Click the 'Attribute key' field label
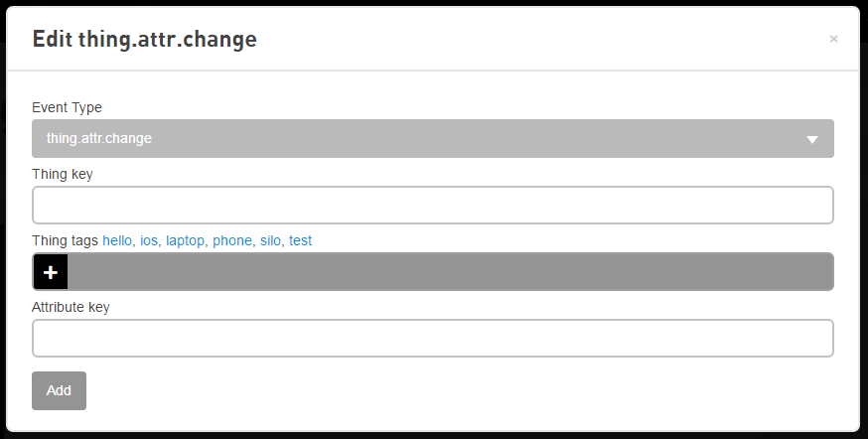 [71, 307]
